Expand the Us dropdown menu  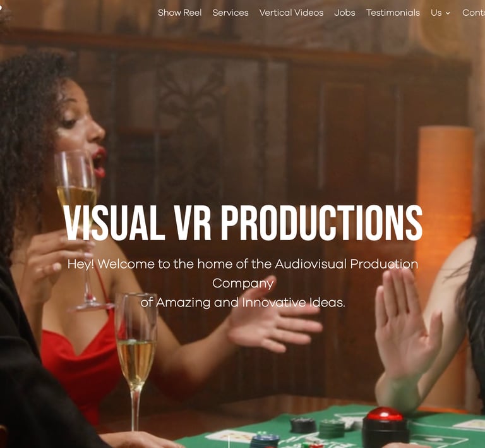[x=440, y=13]
